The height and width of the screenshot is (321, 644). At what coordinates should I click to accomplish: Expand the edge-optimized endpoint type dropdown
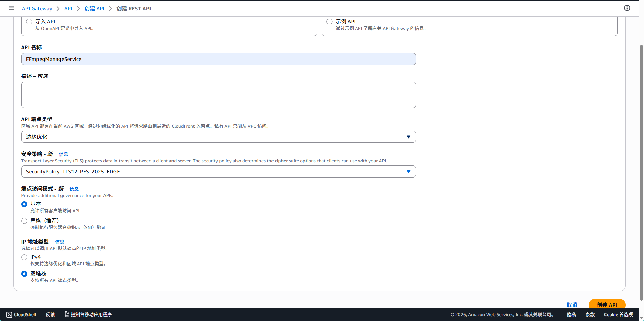(218, 137)
